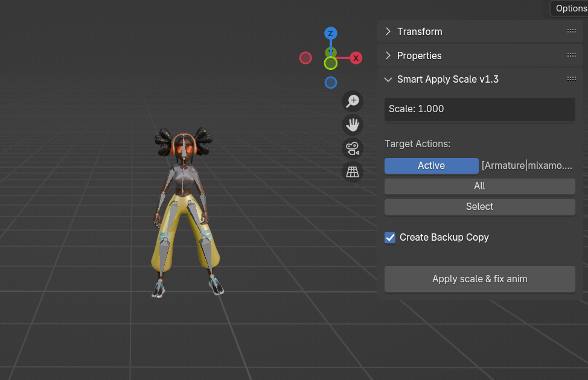Screen dimensions: 588x380
Task: Click the Properties panel drag handle
Action: point(572,55)
